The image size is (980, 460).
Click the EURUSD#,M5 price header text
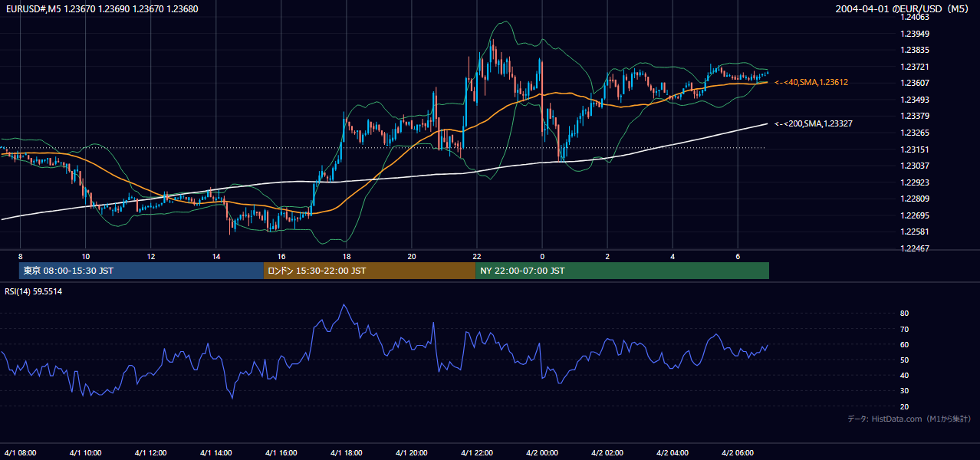coord(102,8)
